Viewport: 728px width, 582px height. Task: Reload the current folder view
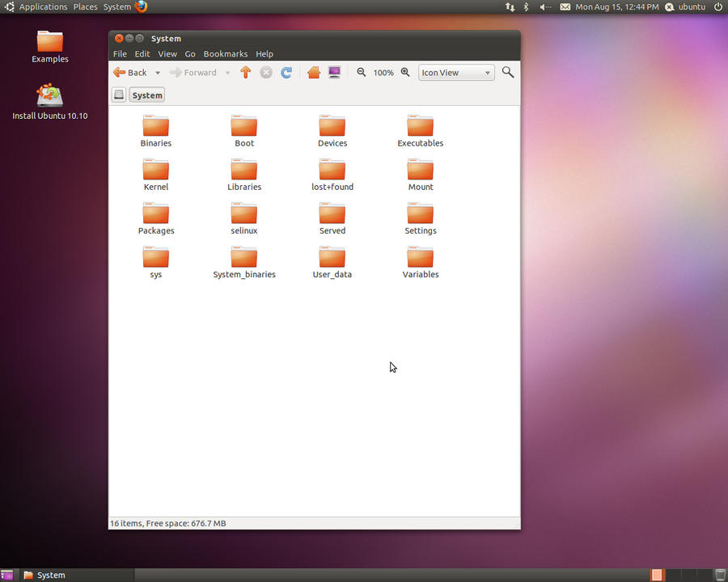click(286, 73)
